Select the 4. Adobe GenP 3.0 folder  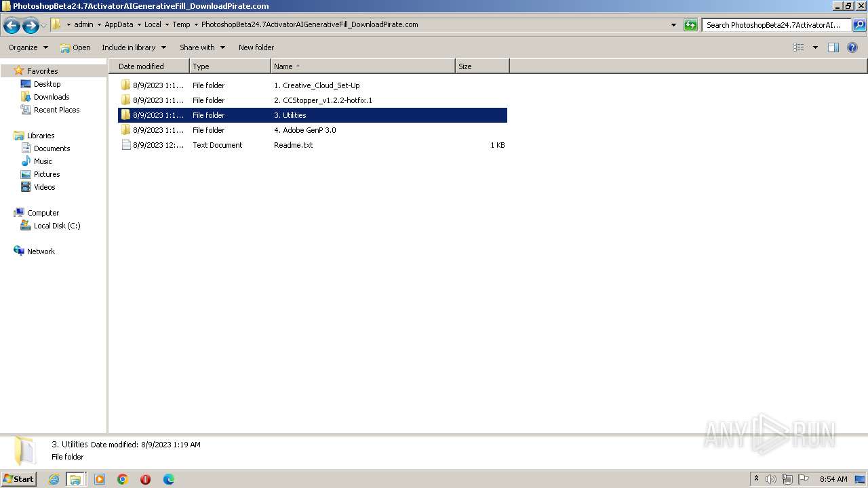(x=313, y=130)
